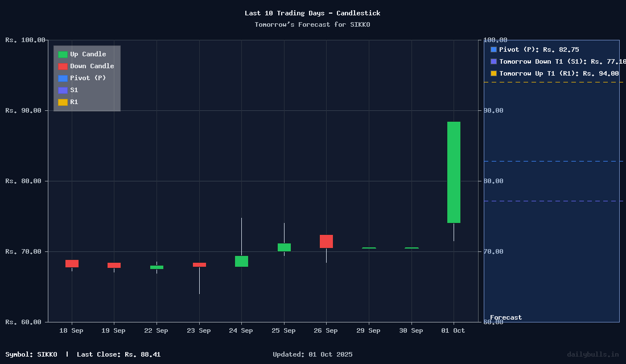
Task: Click the Last Close Rs. 88.41 text
Action: [118, 354]
